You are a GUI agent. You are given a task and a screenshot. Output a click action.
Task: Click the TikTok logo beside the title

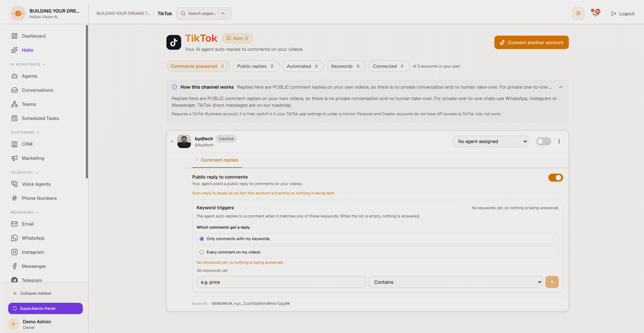click(174, 42)
